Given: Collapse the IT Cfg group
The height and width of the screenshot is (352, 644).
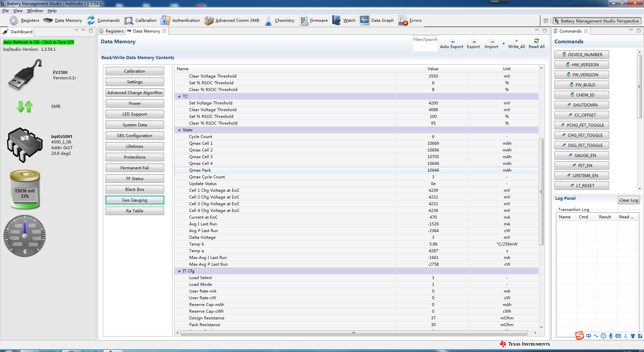Looking at the screenshot, I should click(179, 271).
